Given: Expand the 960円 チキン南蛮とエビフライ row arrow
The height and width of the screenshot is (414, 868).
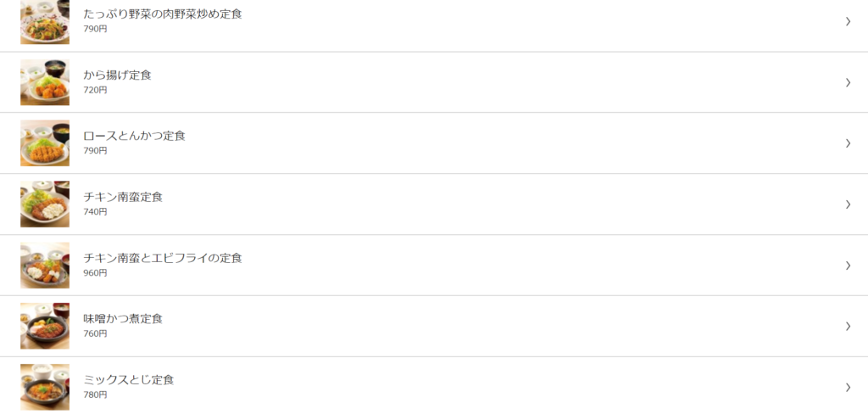Looking at the screenshot, I should click(x=848, y=265).
